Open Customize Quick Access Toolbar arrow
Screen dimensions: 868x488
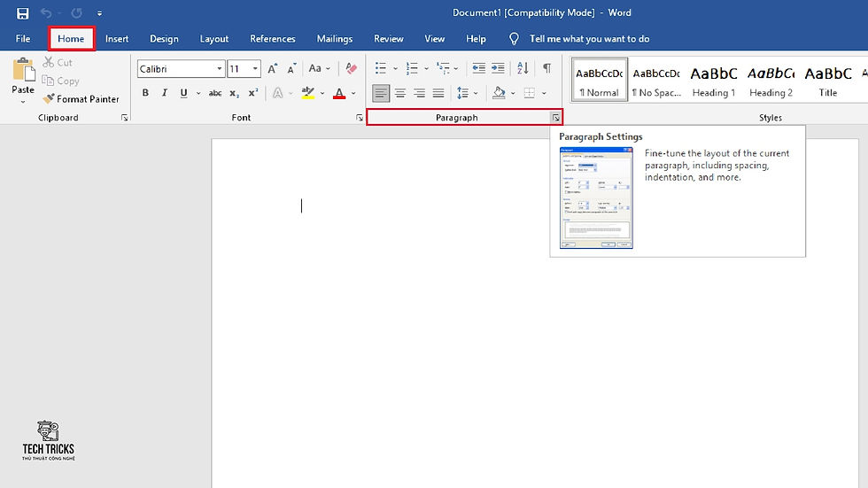99,12
